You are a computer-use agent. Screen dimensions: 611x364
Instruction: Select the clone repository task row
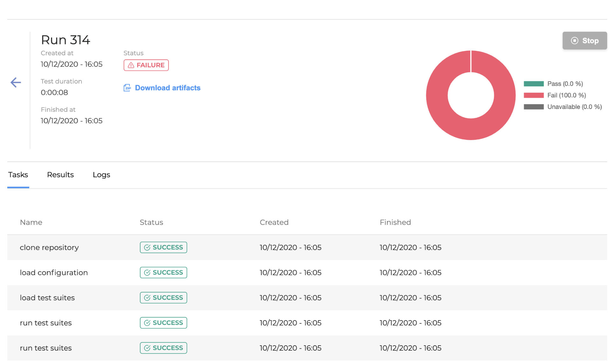click(49, 247)
